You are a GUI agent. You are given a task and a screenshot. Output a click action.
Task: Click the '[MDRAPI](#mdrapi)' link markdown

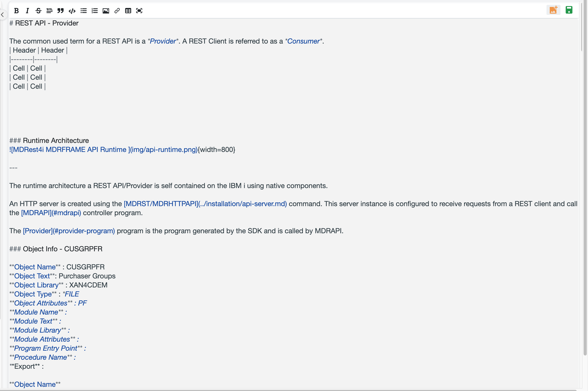point(51,213)
